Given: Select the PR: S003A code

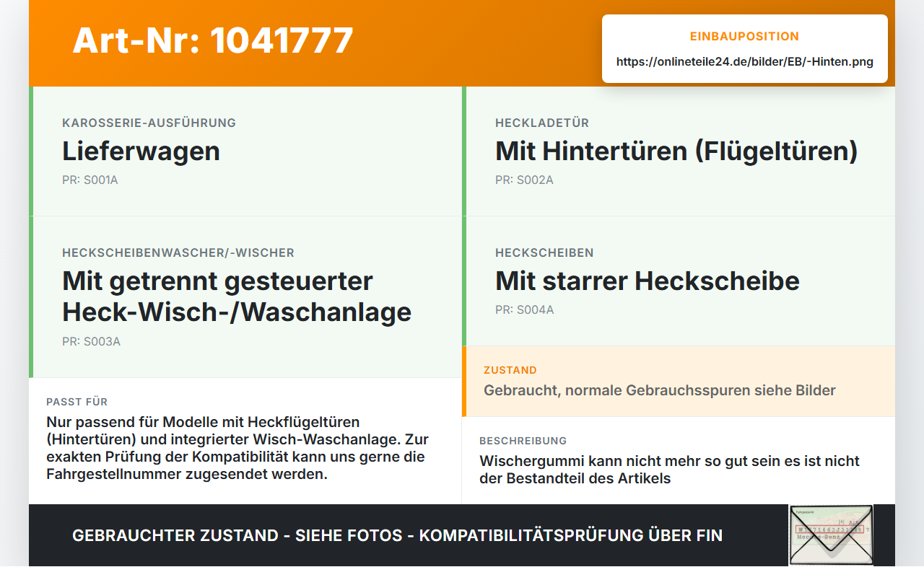Looking at the screenshot, I should (x=91, y=342).
